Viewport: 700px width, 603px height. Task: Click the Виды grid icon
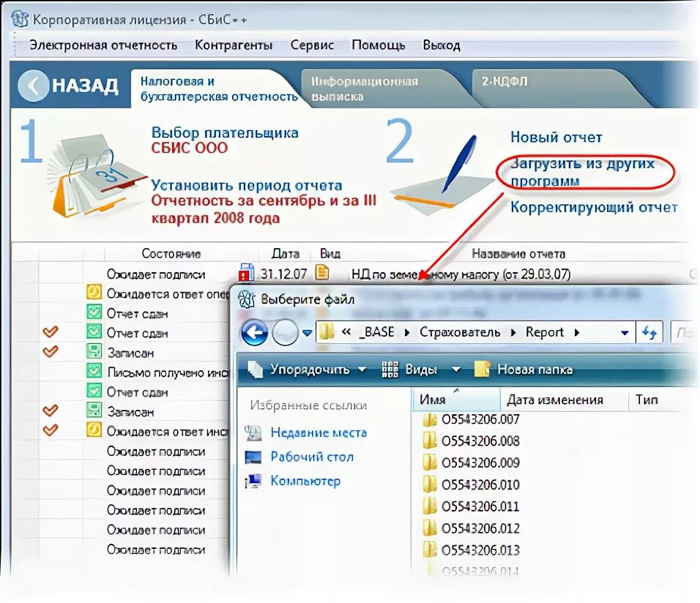click(x=390, y=370)
